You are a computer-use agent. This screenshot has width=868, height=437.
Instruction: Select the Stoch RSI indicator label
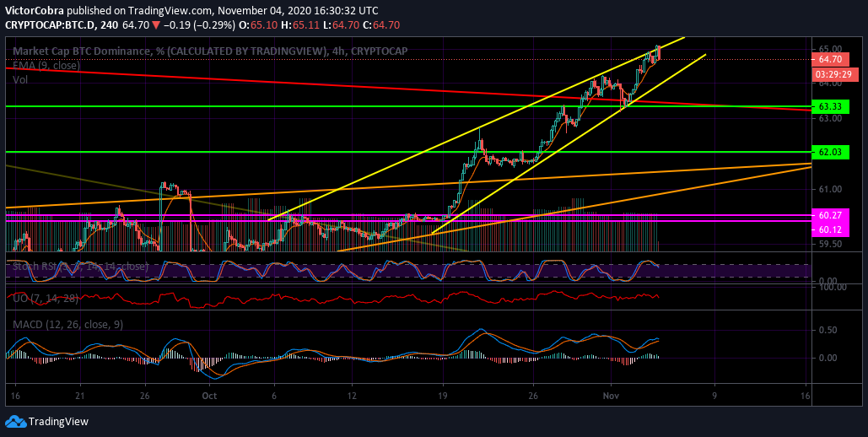[81, 267]
